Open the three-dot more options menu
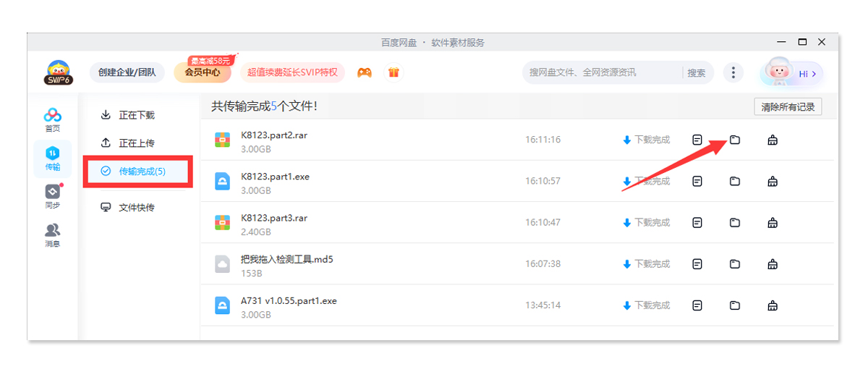The width and height of the screenshot is (868, 372). [733, 72]
